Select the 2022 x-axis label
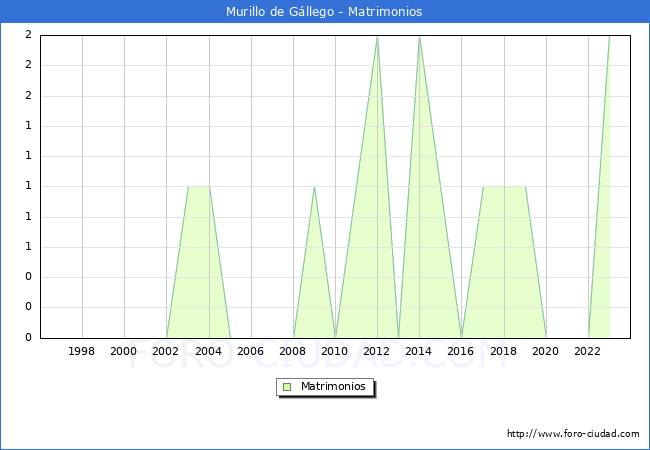The height and width of the screenshot is (450, 650). (588, 351)
